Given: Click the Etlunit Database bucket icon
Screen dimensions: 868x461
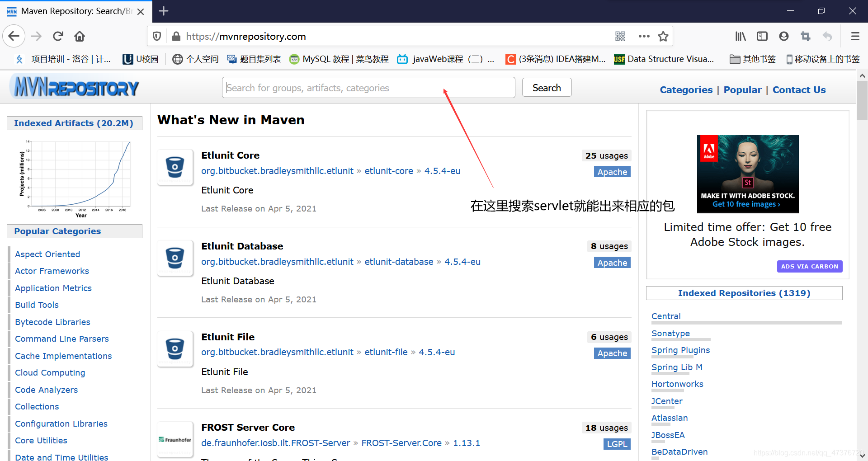Looking at the screenshot, I should click(175, 258).
